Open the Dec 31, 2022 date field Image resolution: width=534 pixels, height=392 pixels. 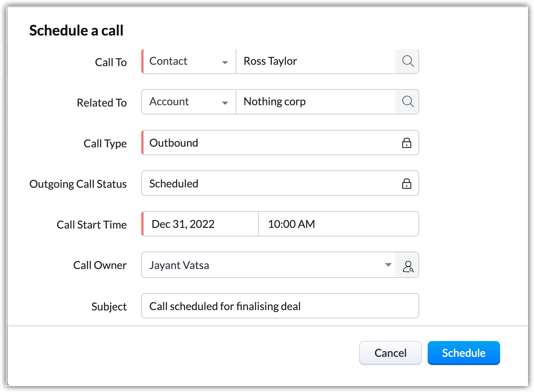(x=200, y=224)
